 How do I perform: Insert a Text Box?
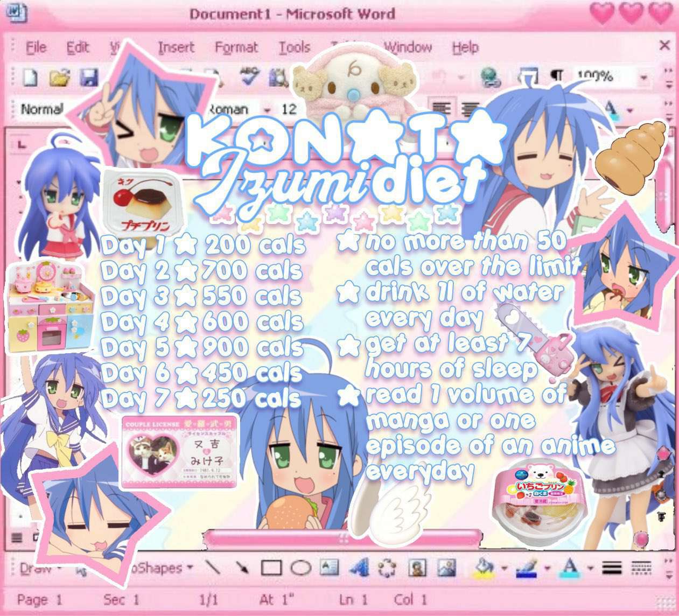329,567
